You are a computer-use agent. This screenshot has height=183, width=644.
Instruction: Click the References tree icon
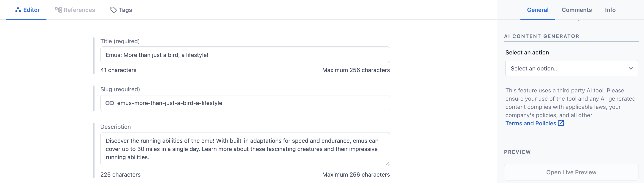tap(58, 10)
